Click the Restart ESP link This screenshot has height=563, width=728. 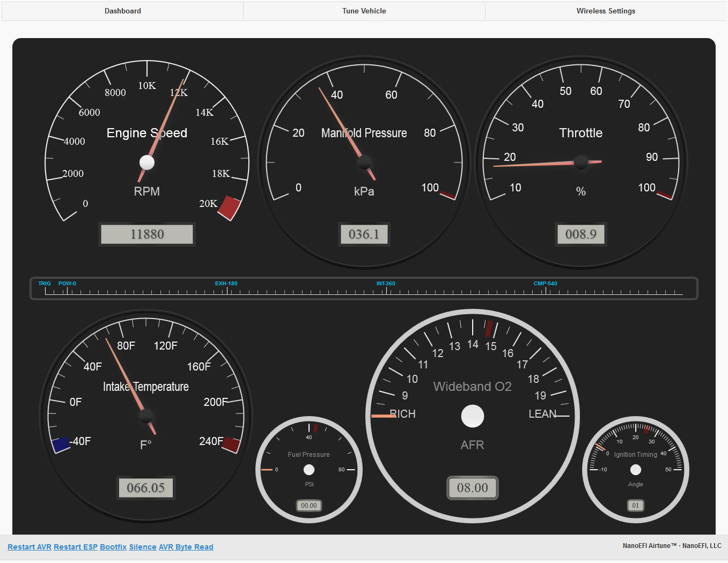(x=76, y=547)
